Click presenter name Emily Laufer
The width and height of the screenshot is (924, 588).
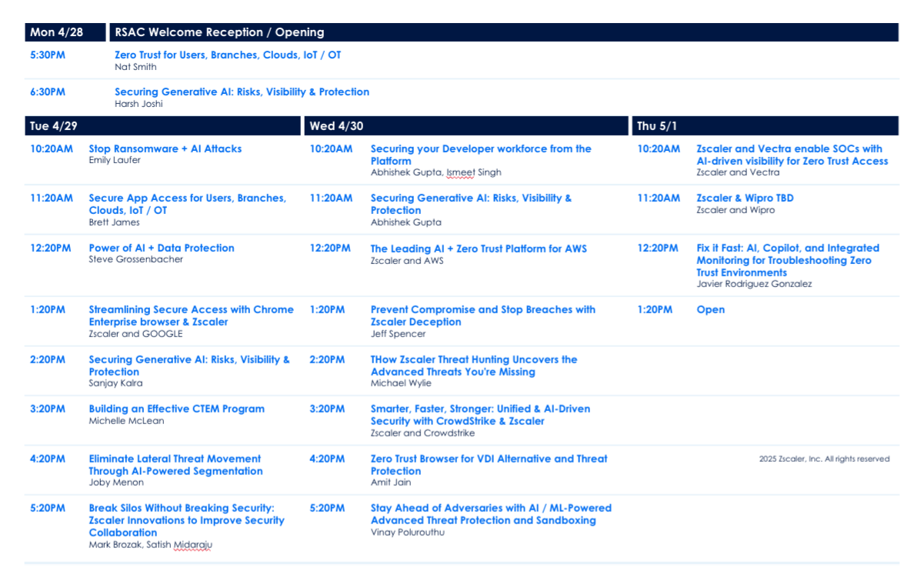[115, 160]
